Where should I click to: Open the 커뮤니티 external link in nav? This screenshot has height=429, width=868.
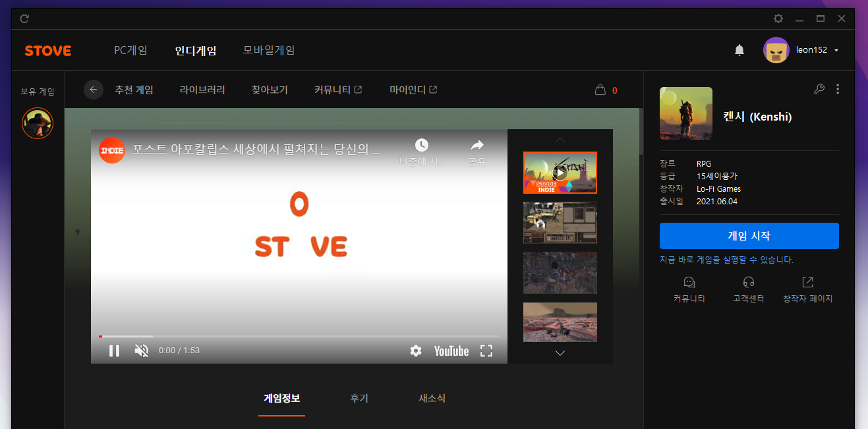point(338,90)
